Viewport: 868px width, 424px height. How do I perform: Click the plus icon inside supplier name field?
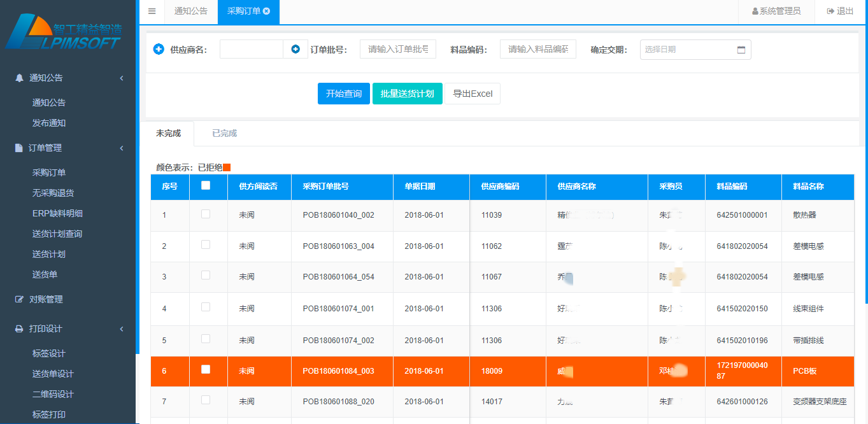point(295,49)
